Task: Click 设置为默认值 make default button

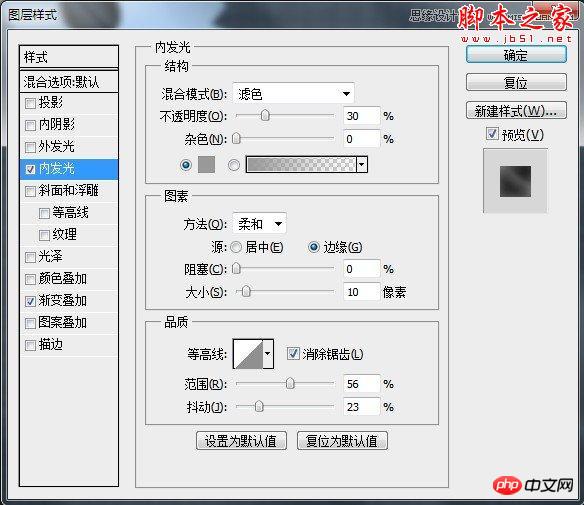Action: coord(241,441)
